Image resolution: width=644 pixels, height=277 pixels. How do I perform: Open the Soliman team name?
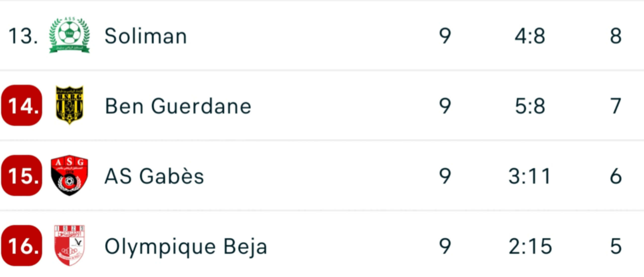(x=146, y=36)
